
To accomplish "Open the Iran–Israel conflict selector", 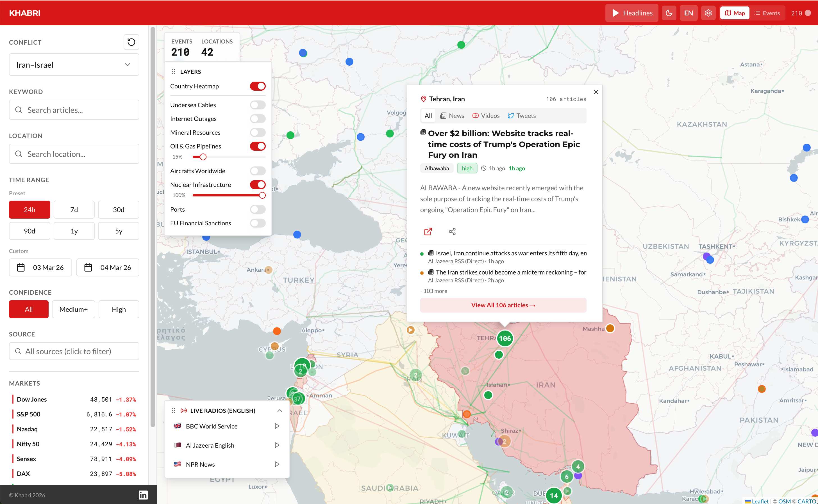I will 74,64.
